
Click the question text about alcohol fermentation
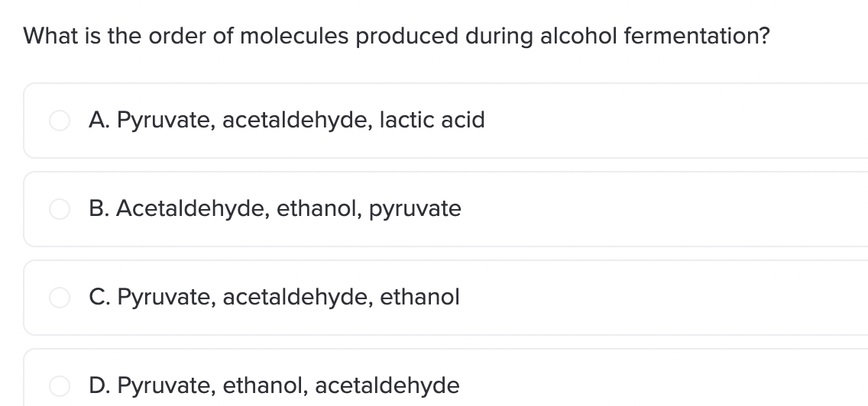pos(396,36)
